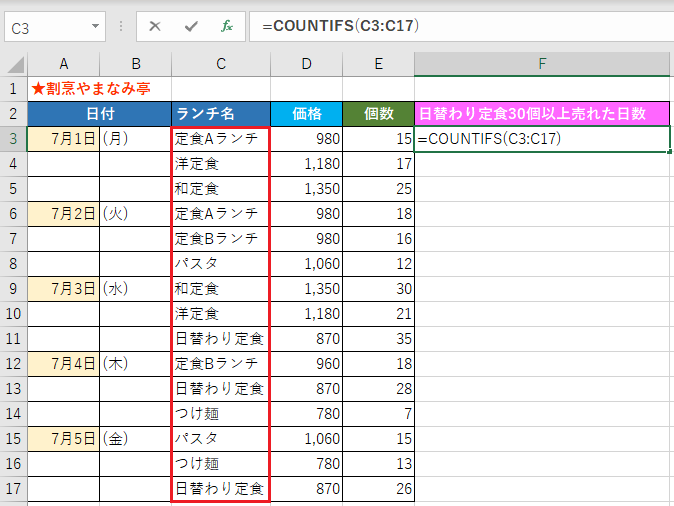Viewport: 674px width, 506px height.
Task: Select row 17 header
Action: pos(13,488)
